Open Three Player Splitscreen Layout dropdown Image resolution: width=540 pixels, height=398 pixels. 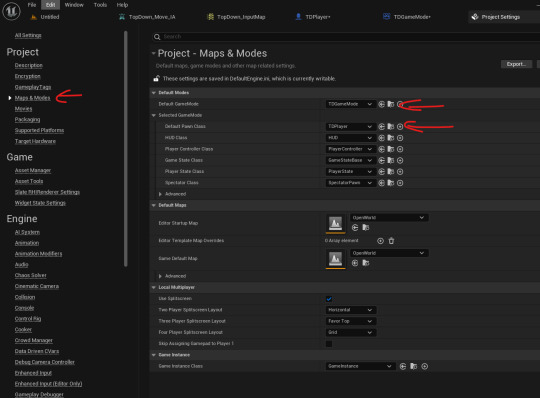351,321
